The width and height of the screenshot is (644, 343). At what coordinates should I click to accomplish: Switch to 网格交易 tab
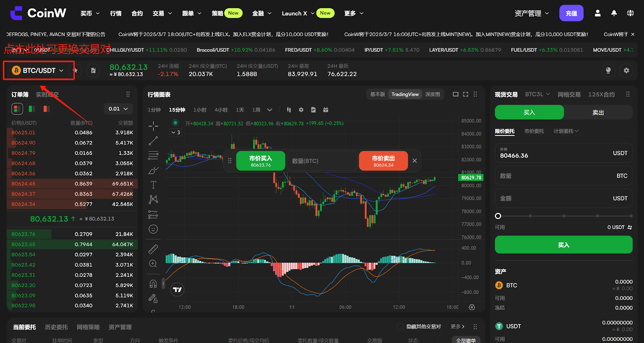569,95
